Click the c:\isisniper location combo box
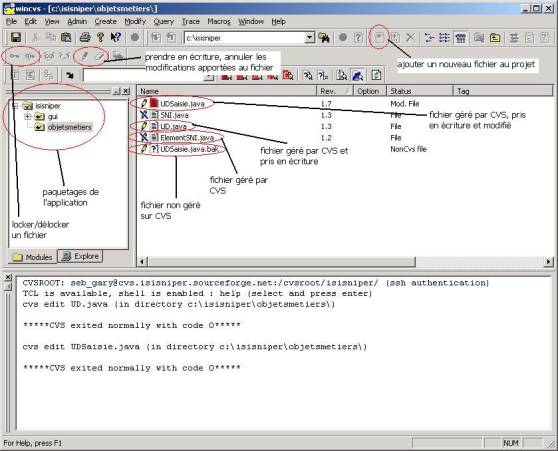Viewport: 558px width, 451px height. pyautogui.click(x=249, y=37)
